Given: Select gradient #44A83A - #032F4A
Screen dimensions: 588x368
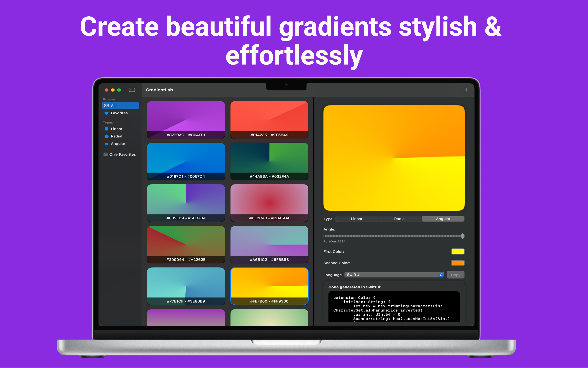Looking at the screenshot, I should click(x=269, y=161).
